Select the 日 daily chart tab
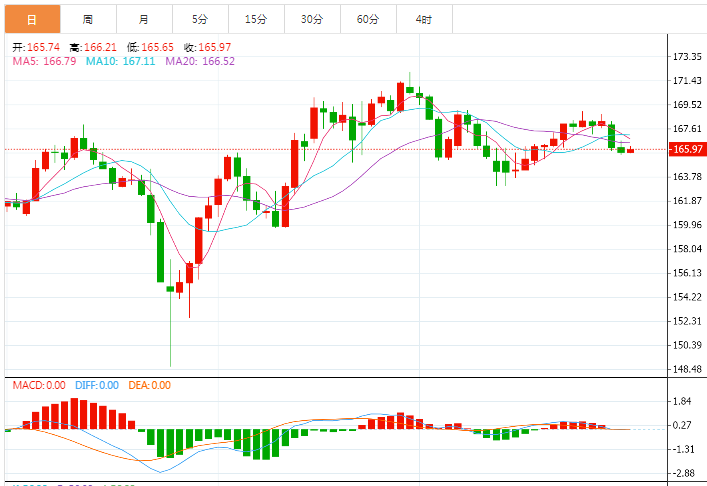707x486 pixels. pos(32,19)
